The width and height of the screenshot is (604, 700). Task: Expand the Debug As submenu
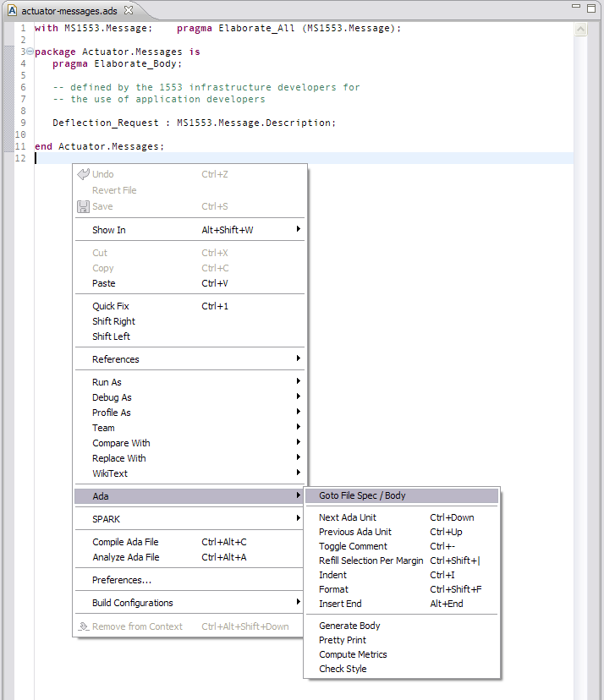[x=189, y=397]
